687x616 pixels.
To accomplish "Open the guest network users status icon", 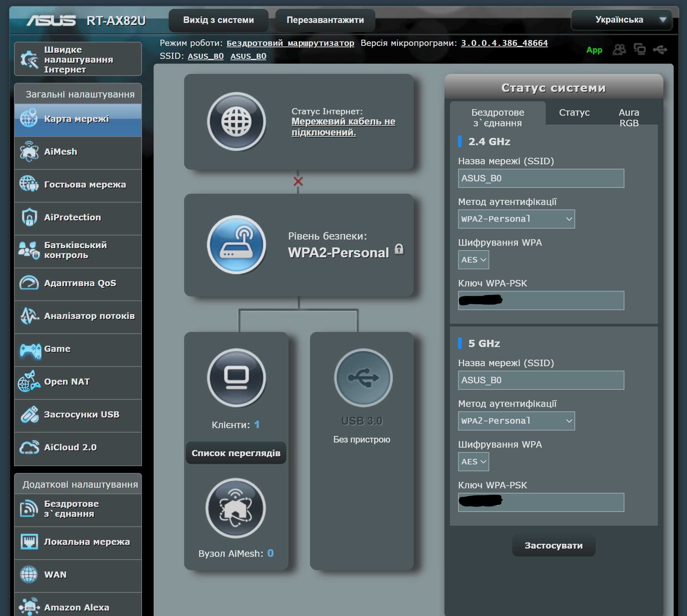I will click(619, 50).
